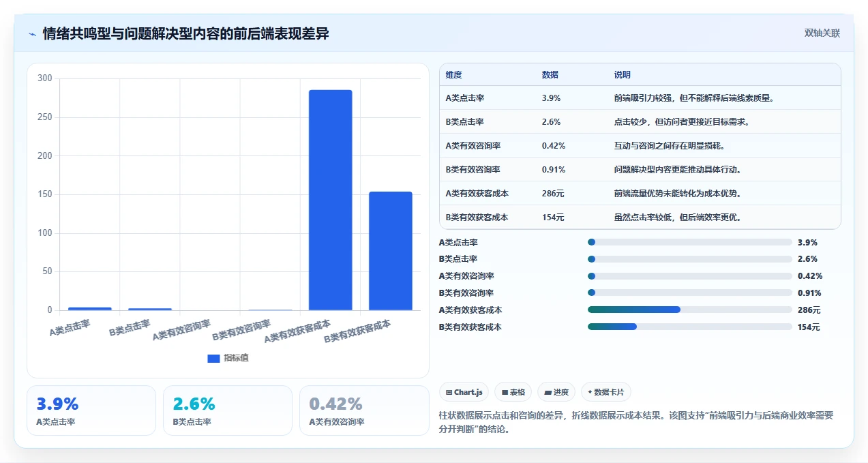Click the A类点击率 bar in chart
Screen dimensions: 868x463
coord(90,309)
